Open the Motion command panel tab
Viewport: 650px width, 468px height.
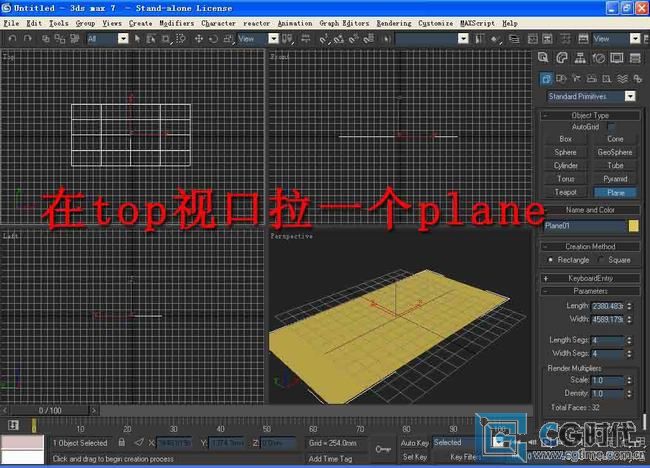(x=598, y=58)
